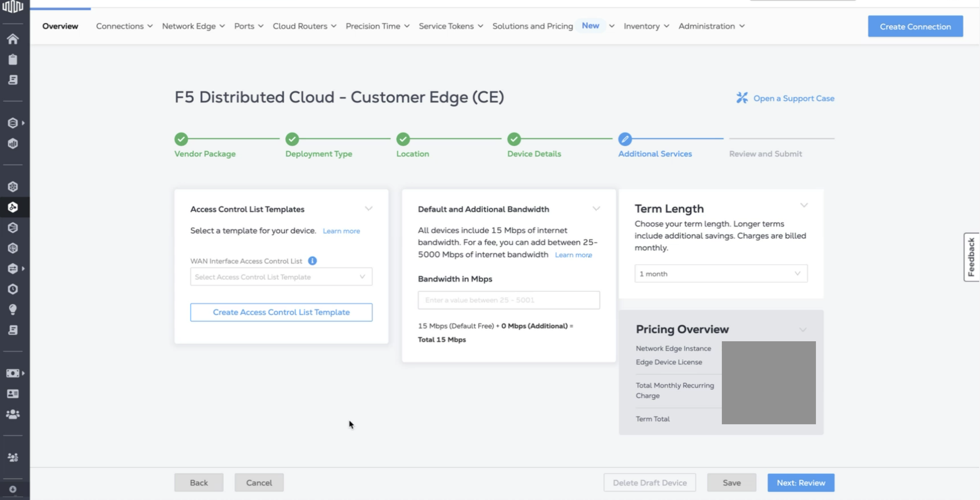Click the ID card sidebar icon
The width and height of the screenshot is (980, 500).
click(13, 394)
